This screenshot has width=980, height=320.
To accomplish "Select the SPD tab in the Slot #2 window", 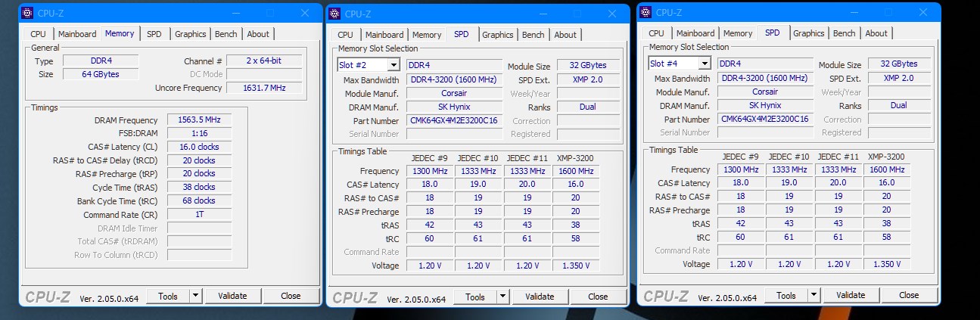I will point(462,34).
